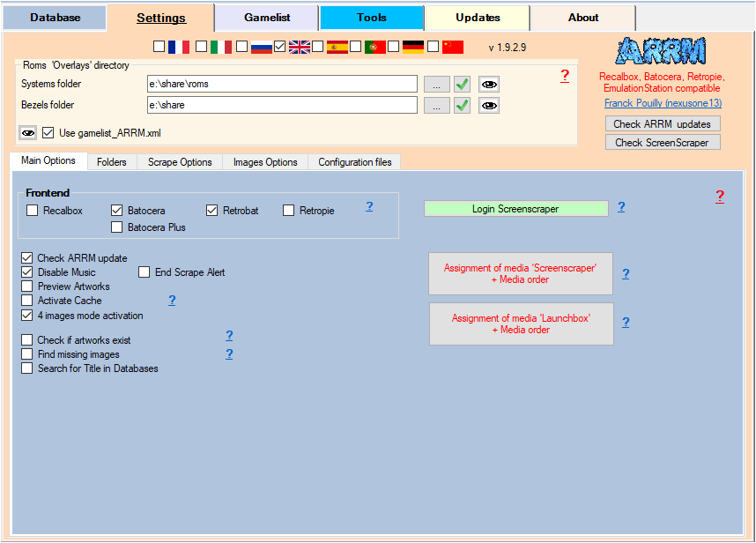
Task: Click the French flag language icon
Action: point(179,47)
